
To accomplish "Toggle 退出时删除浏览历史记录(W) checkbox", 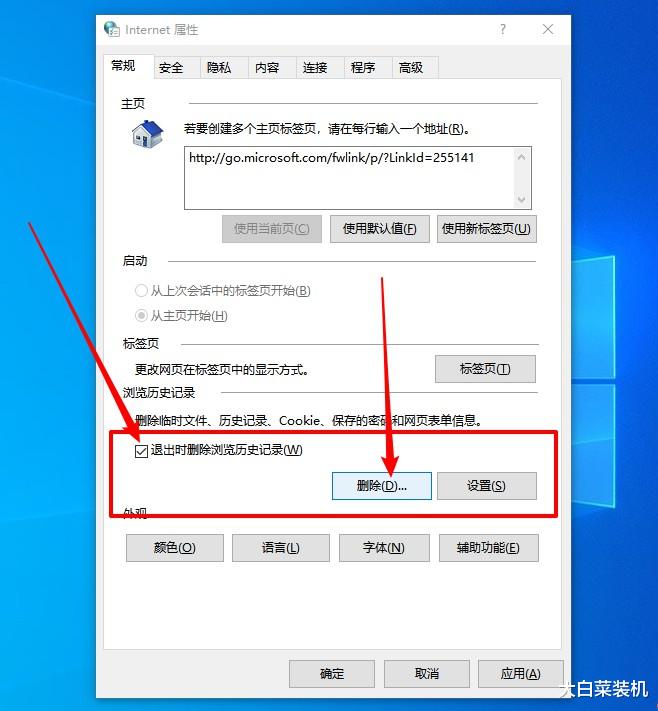I will pyautogui.click(x=141, y=451).
